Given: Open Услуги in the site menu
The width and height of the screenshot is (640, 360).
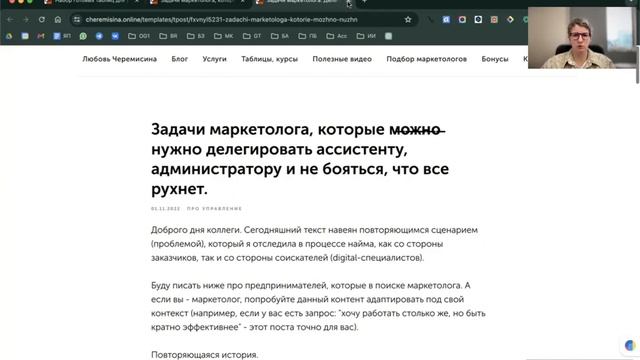Looking at the screenshot, I should pyautogui.click(x=214, y=59).
